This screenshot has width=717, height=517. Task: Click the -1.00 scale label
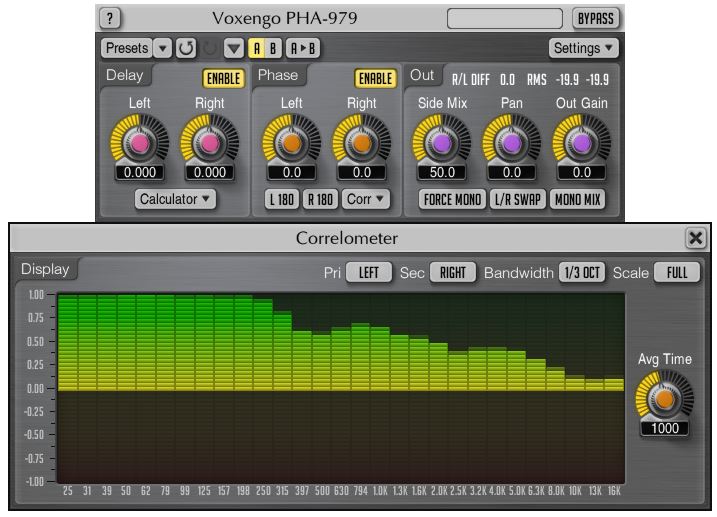tap(35, 482)
